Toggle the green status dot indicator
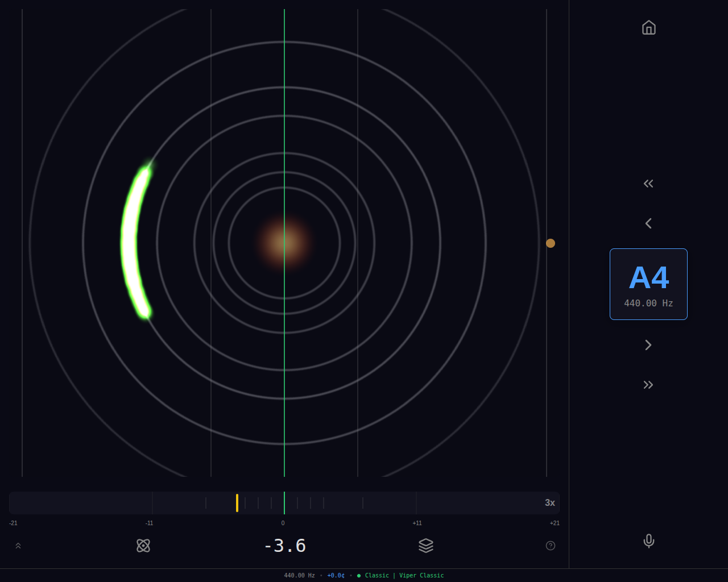Screen dimensions: 728x582 [358, 575]
